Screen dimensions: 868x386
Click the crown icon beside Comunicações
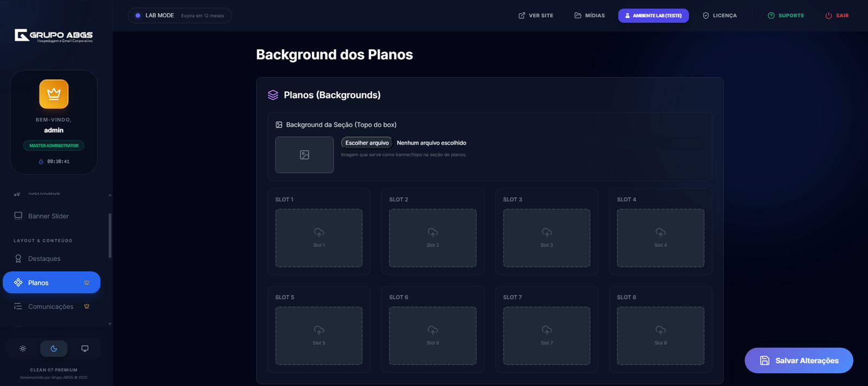87,306
